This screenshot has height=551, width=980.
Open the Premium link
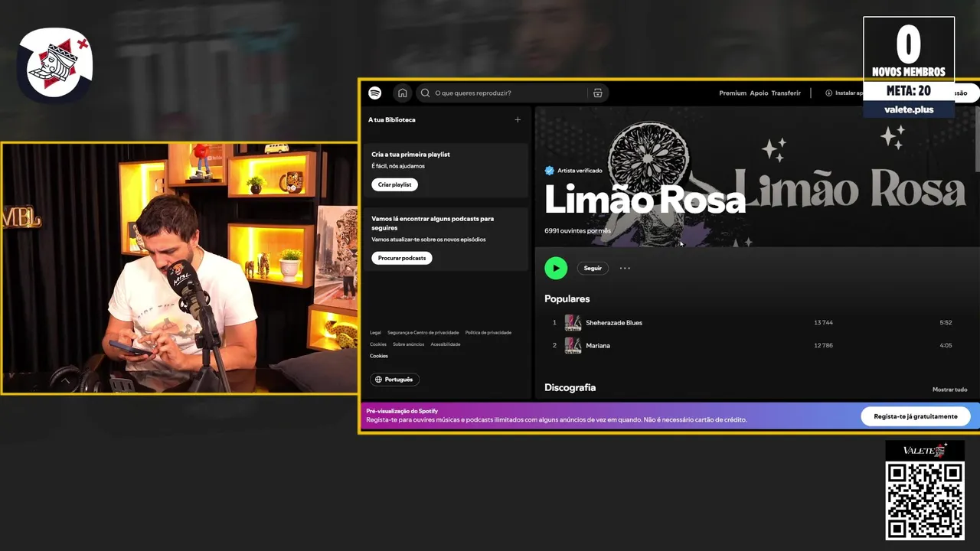pos(733,93)
